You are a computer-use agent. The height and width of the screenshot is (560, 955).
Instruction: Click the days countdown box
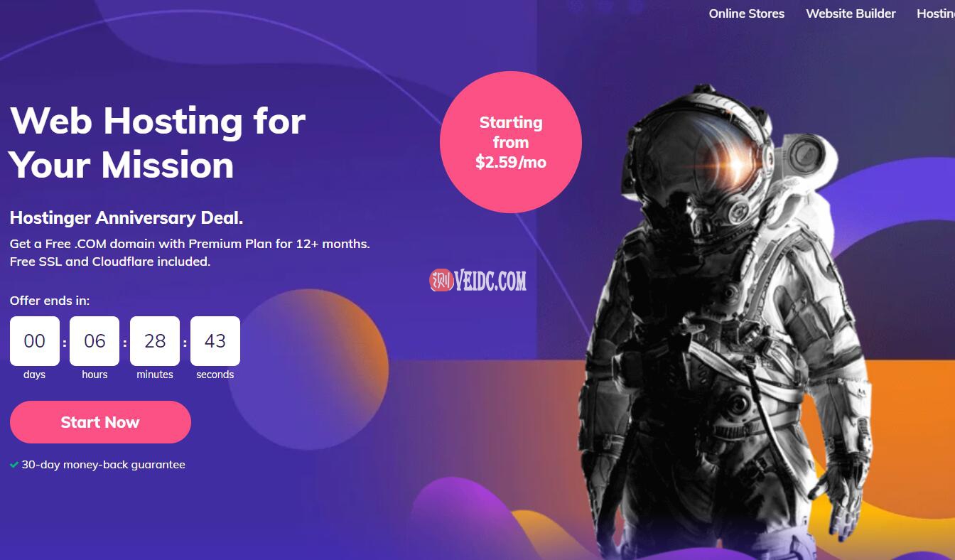point(34,341)
